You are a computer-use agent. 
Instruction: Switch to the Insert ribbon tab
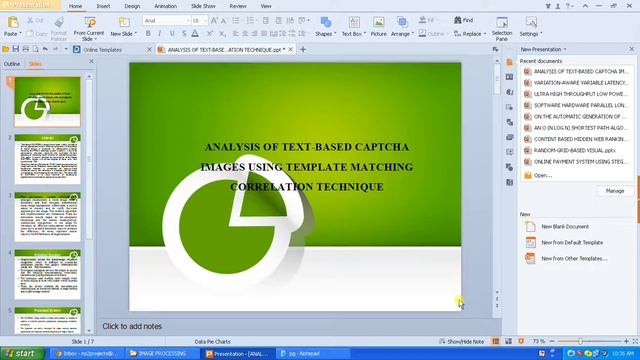pyautogui.click(x=103, y=6)
